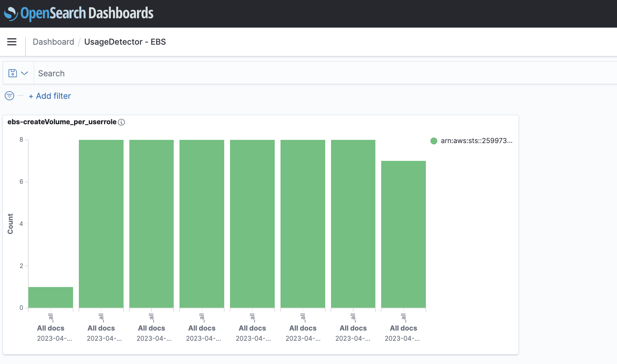
Task: Click the fifth green bar in the chart
Action: coord(252,224)
